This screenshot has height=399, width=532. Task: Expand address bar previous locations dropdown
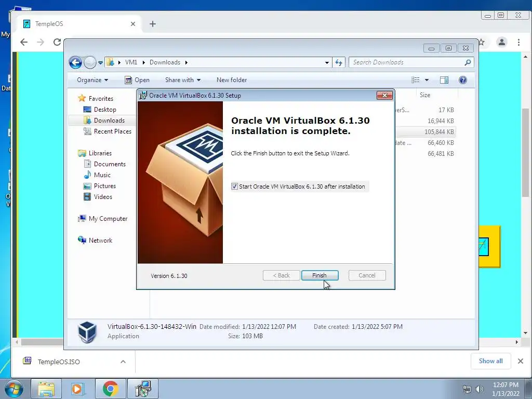tap(327, 63)
